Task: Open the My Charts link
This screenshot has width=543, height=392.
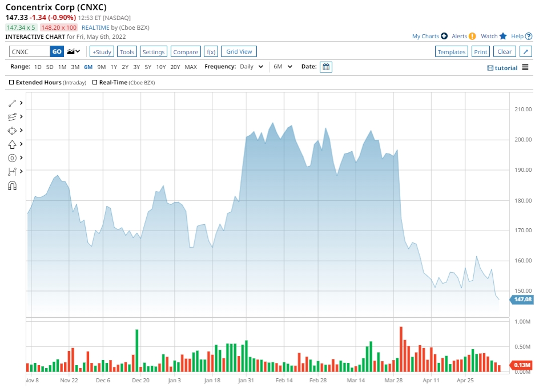Action: coord(425,36)
